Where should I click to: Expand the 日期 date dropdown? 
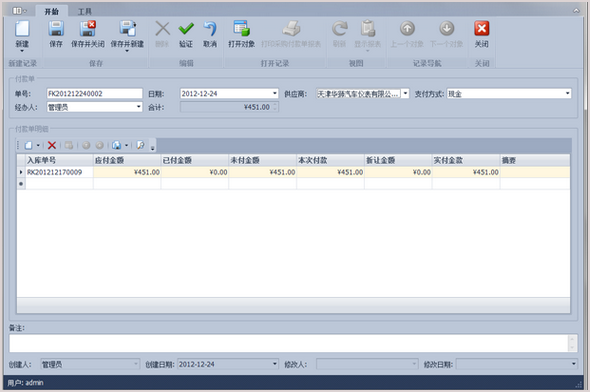[x=275, y=93]
